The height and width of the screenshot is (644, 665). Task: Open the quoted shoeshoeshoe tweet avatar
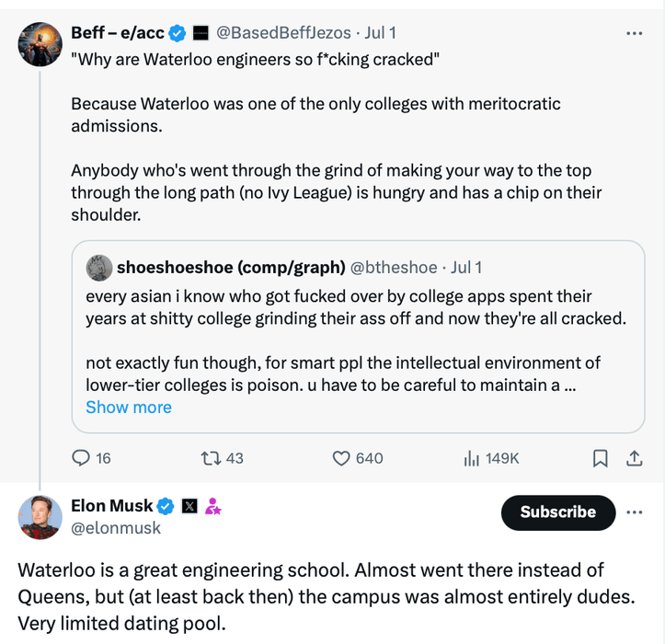[98, 268]
